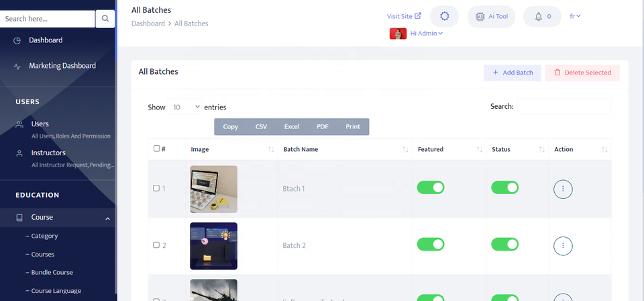Click the Batch 2 name text
Screen dimensions: 644x301
(x=294, y=245)
